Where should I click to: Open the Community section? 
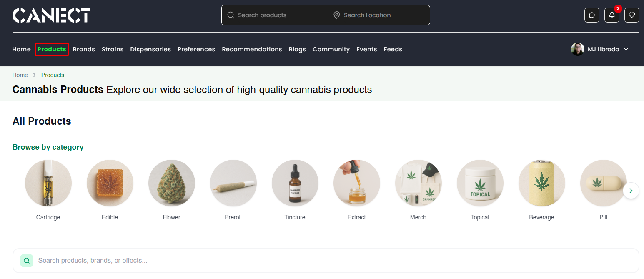[331, 49]
